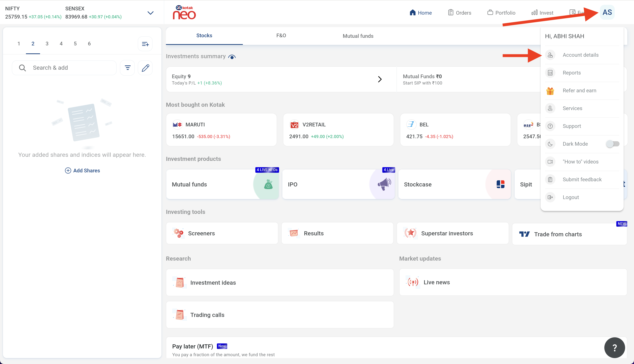The height and width of the screenshot is (364, 634).
Task: Open the Trade from charts card
Action: pyautogui.click(x=569, y=234)
